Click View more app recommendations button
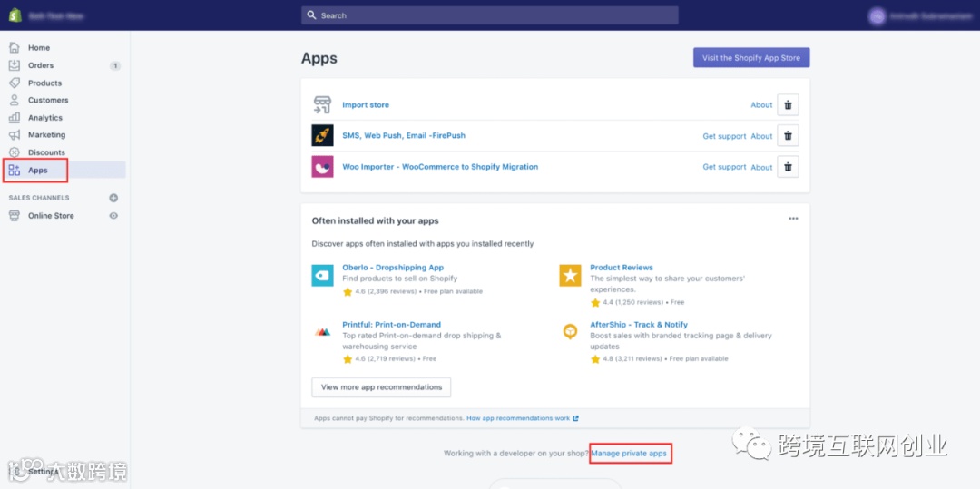 point(381,387)
